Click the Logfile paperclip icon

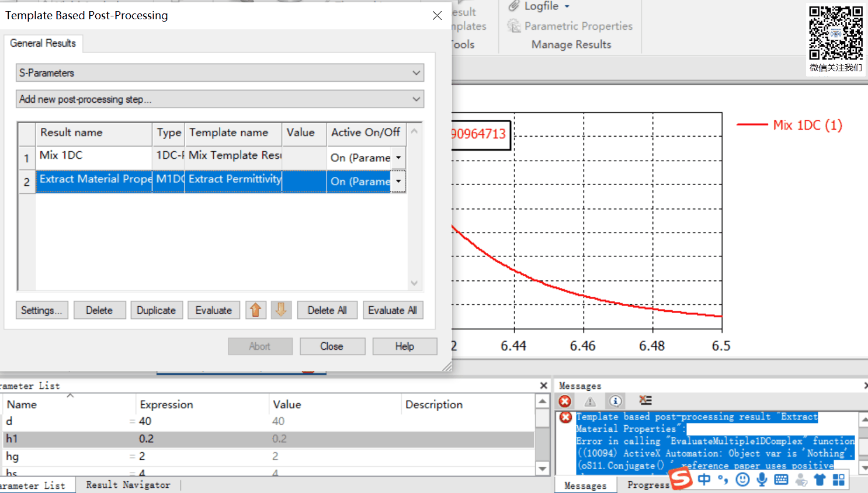click(514, 6)
